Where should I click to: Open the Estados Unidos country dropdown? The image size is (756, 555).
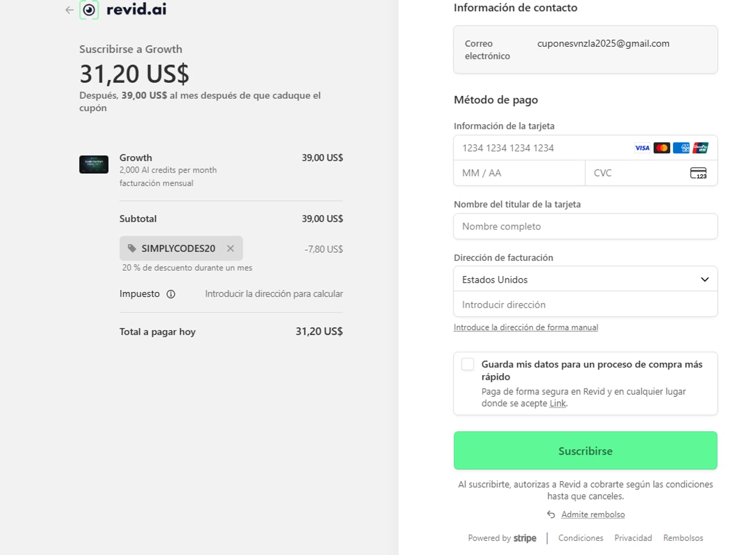(x=586, y=279)
